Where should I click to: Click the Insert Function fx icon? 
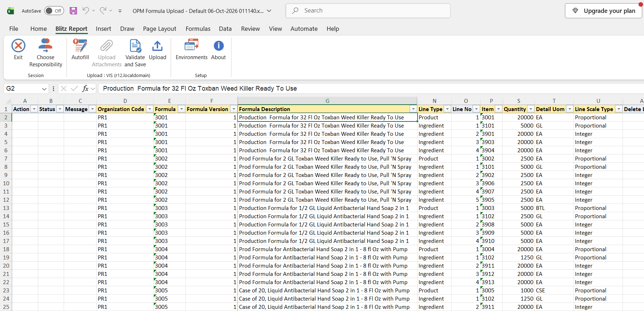85,88
